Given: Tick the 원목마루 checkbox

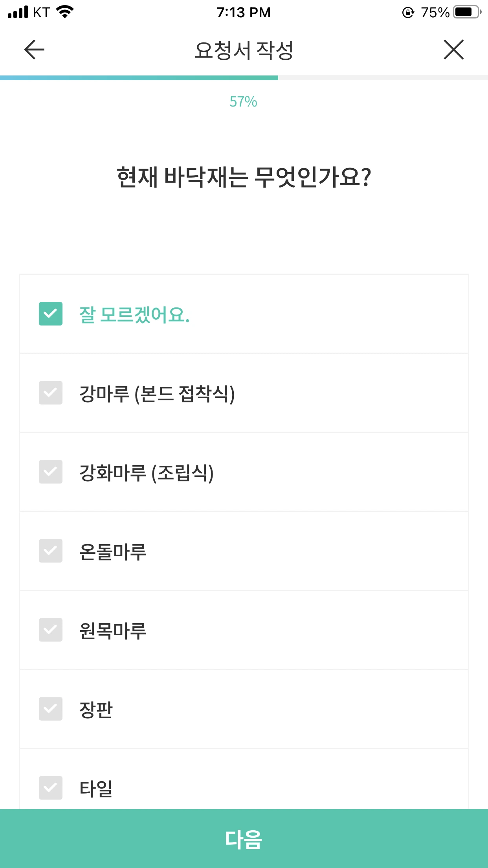Looking at the screenshot, I should click(51, 630).
